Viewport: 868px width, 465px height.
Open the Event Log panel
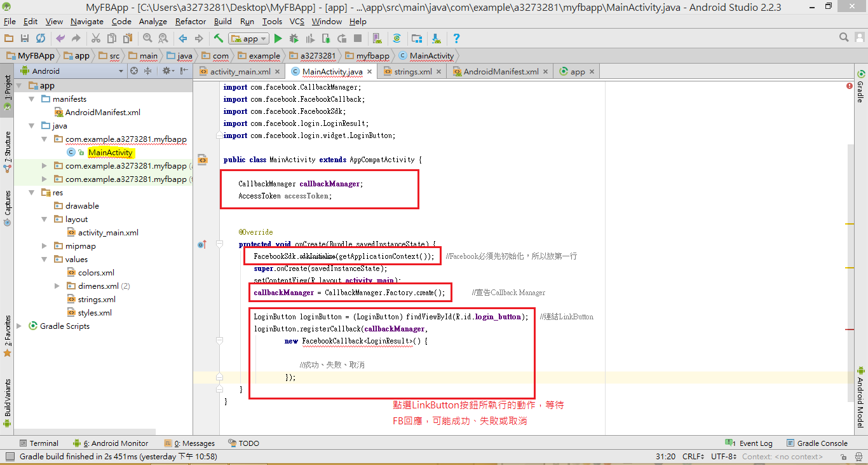tap(749, 443)
